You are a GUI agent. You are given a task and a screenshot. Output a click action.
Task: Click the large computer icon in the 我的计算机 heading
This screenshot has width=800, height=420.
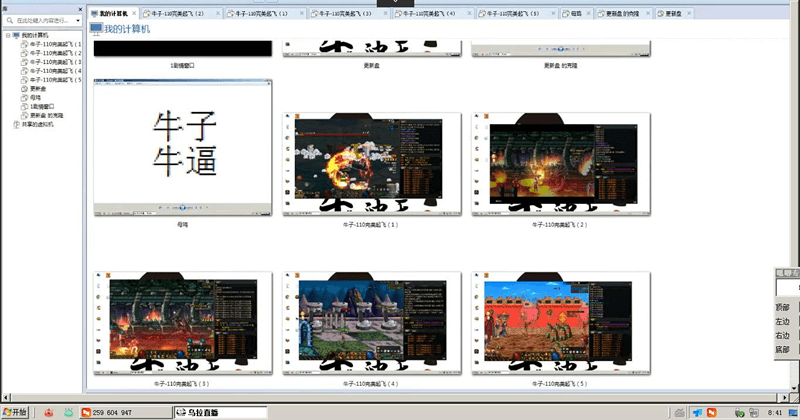tap(96, 29)
